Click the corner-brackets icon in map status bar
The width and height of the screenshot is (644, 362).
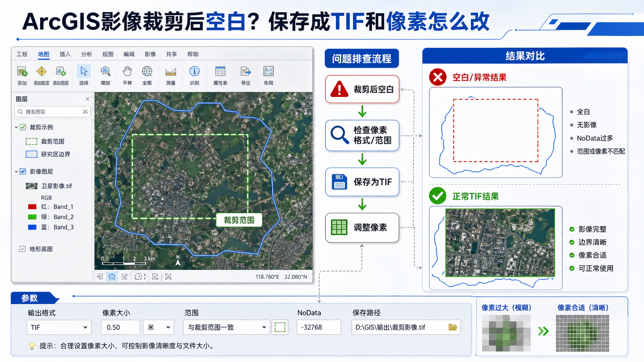pos(169,277)
